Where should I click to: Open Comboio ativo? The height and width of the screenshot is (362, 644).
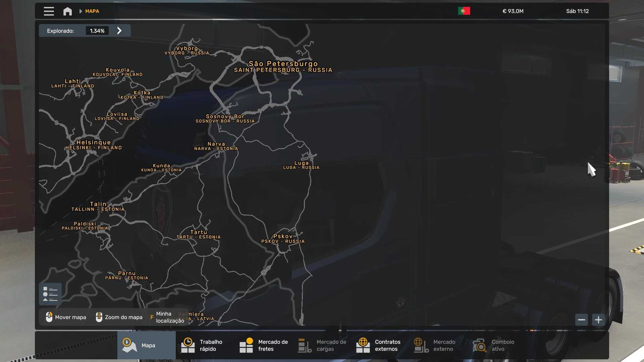[496, 345]
